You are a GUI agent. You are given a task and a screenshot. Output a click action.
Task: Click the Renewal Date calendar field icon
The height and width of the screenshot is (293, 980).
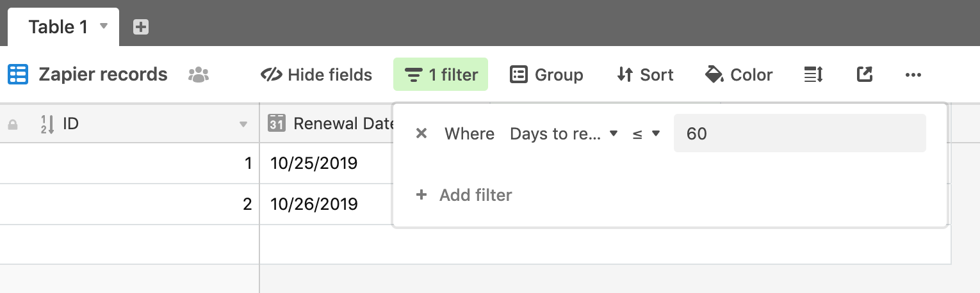tap(276, 123)
